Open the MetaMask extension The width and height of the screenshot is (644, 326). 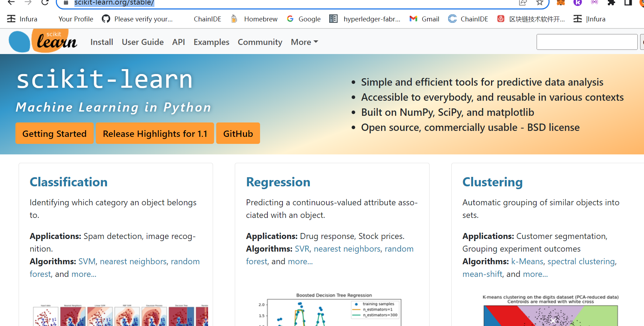[x=561, y=3]
